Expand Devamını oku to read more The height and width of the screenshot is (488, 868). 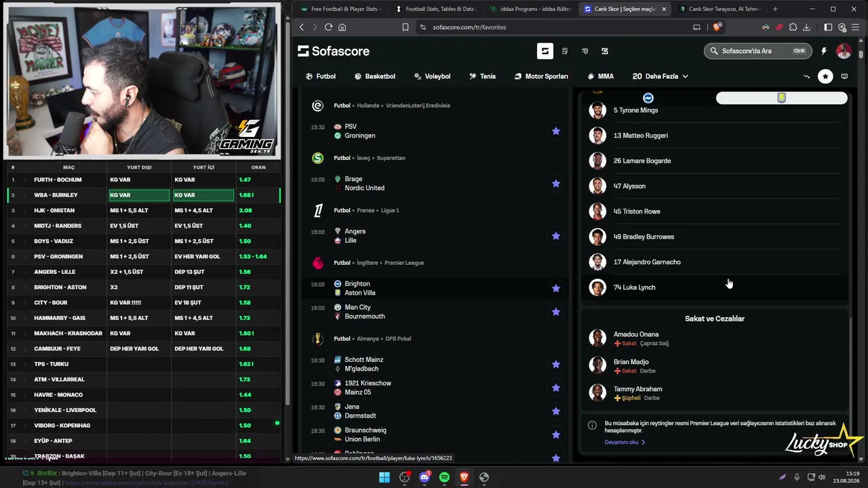click(625, 443)
